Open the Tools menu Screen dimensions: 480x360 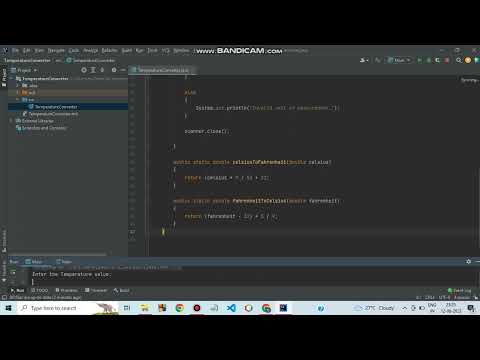(152, 51)
